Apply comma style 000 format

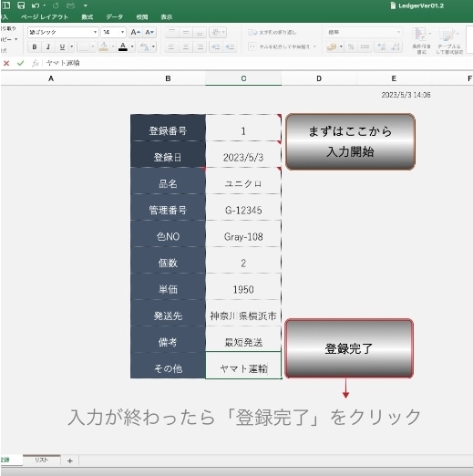click(365, 47)
